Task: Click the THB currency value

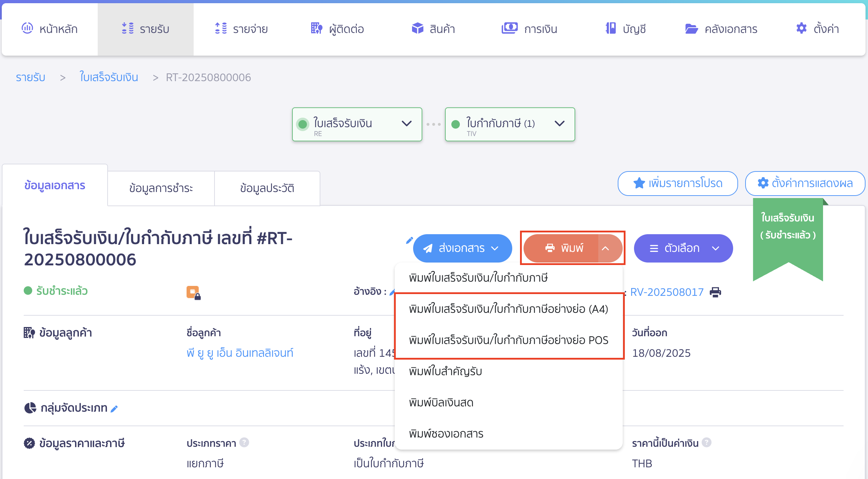Action: tap(642, 463)
